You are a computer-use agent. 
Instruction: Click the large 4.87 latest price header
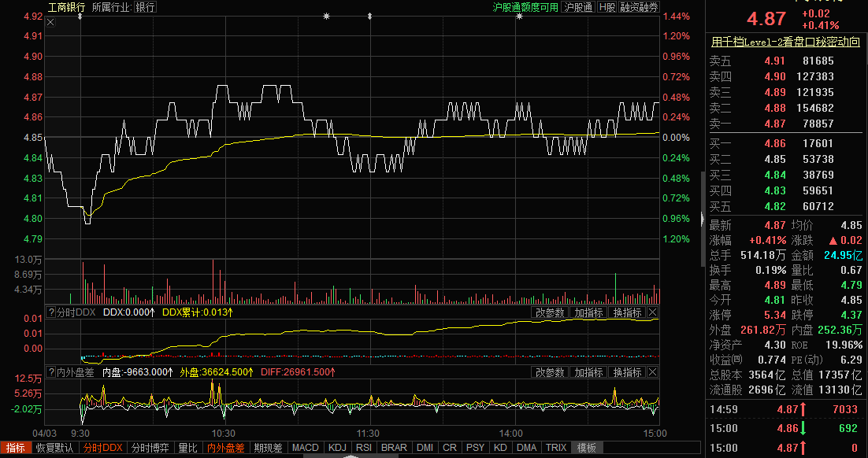pyautogui.click(x=766, y=18)
